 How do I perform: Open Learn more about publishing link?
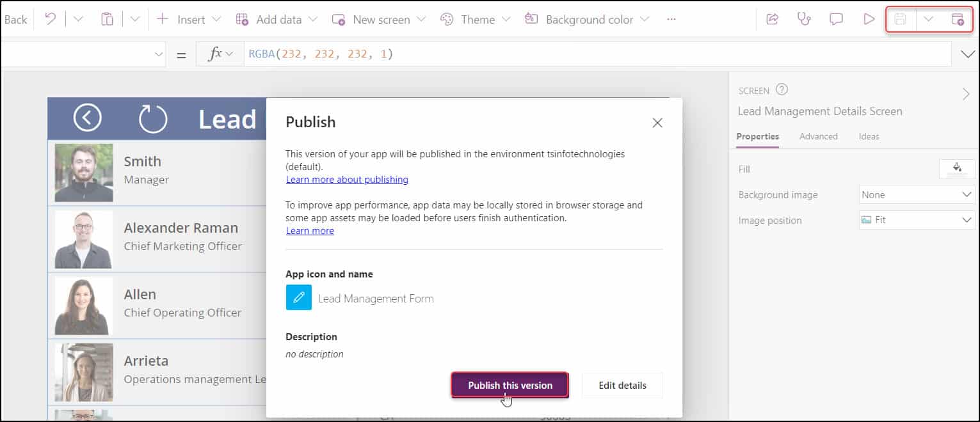click(346, 180)
